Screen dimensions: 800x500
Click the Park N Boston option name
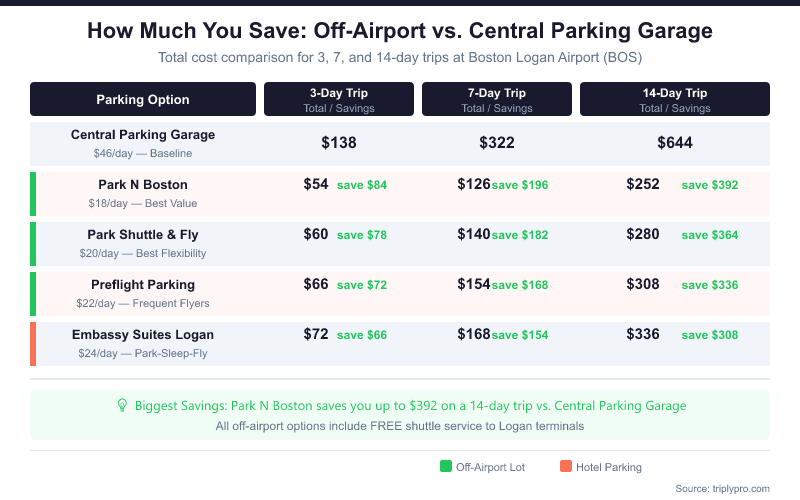pyautogui.click(x=143, y=185)
